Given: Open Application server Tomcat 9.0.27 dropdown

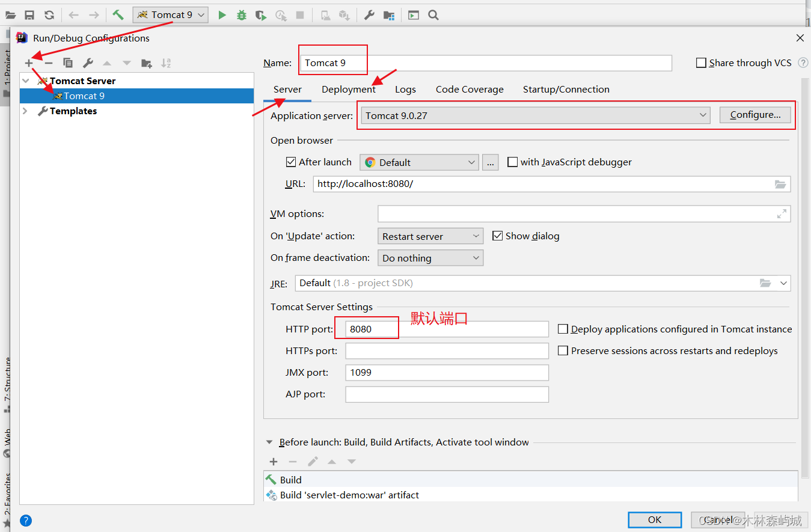Looking at the screenshot, I should click(x=535, y=115).
